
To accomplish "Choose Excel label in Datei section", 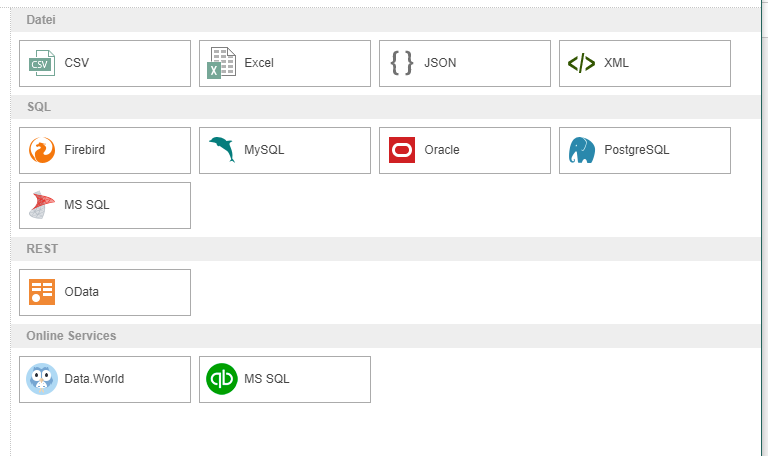I will click(x=259, y=63).
